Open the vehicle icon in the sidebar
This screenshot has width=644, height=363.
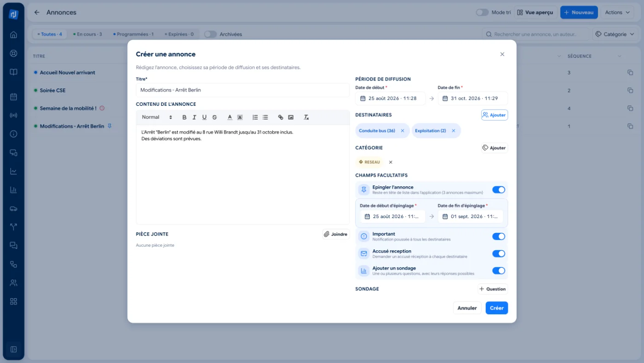tap(13, 208)
